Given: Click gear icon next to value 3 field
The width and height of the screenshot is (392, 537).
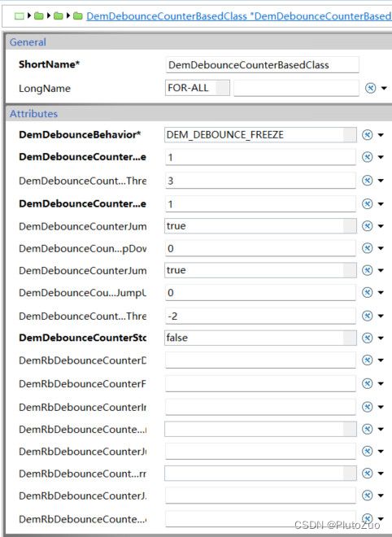Looking at the screenshot, I should point(368,180).
